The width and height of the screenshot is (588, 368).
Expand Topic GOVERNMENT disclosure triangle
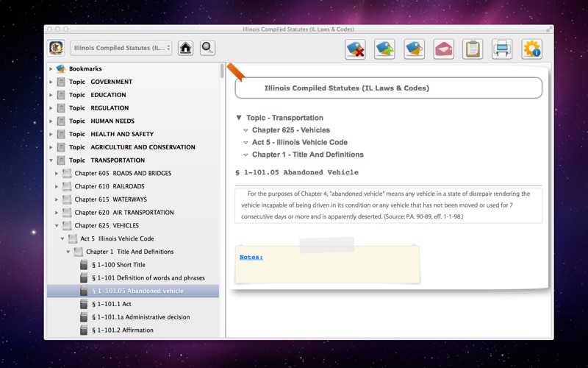coord(51,82)
